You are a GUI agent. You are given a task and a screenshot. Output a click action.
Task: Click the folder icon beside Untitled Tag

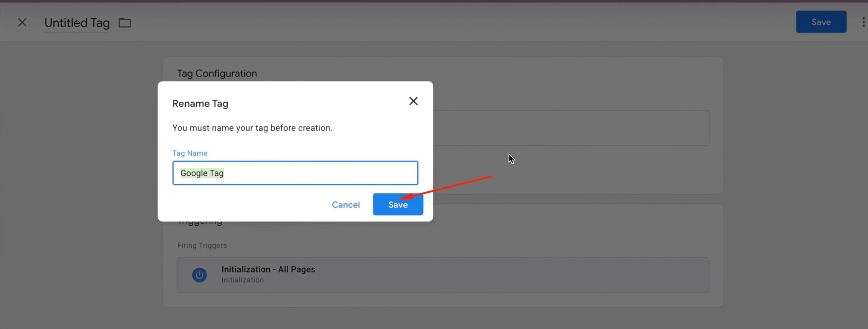tap(125, 23)
